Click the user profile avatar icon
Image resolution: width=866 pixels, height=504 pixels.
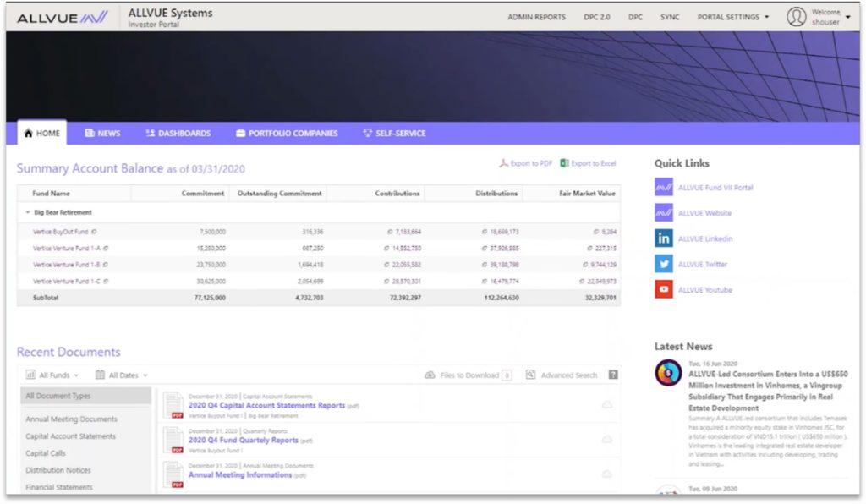796,17
